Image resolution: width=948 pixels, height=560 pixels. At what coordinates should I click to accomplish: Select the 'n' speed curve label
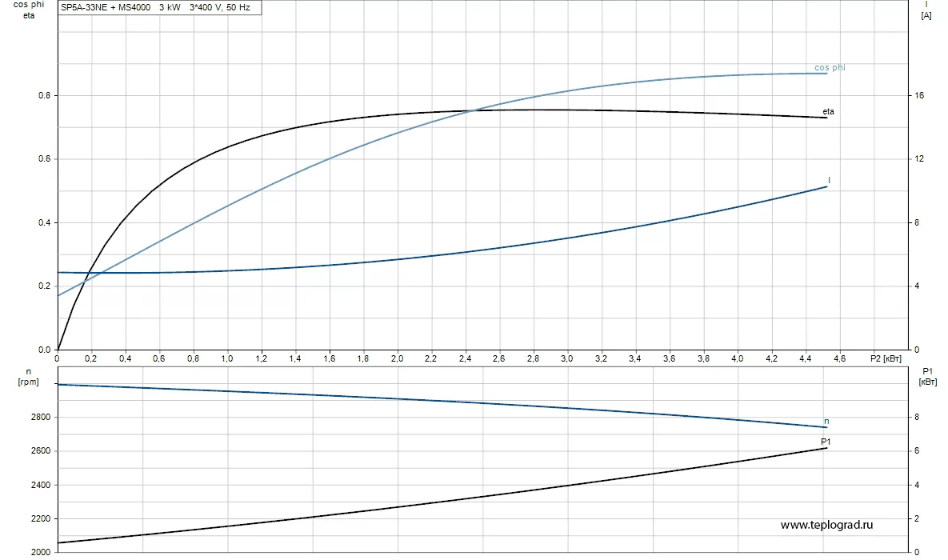tap(826, 422)
